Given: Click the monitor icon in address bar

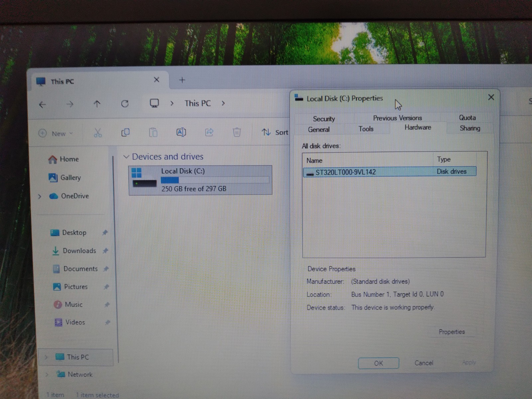Looking at the screenshot, I should (154, 103).
